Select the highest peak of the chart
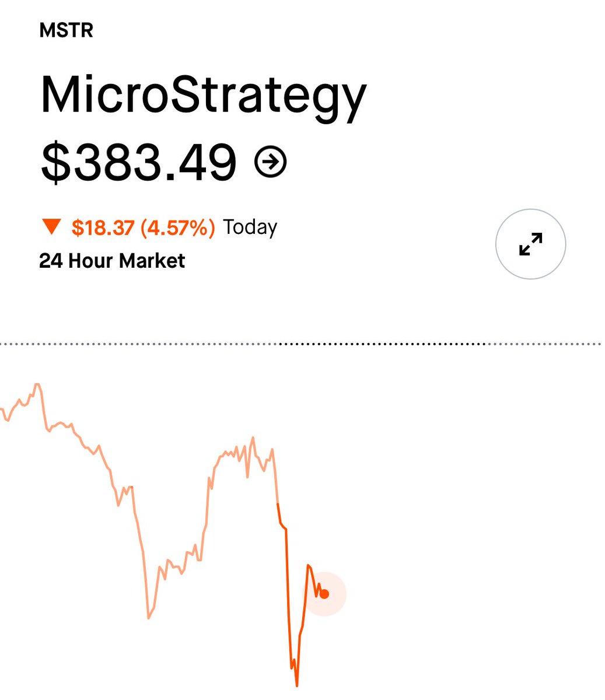This screenshot has width=605, height=700. 37,385
